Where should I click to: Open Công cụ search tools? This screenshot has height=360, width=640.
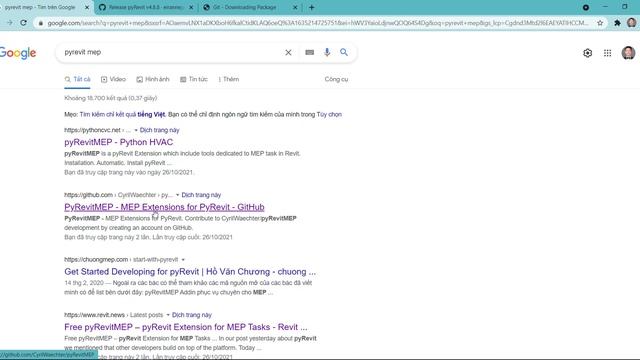pyautogui.click(x=336, y=79)
